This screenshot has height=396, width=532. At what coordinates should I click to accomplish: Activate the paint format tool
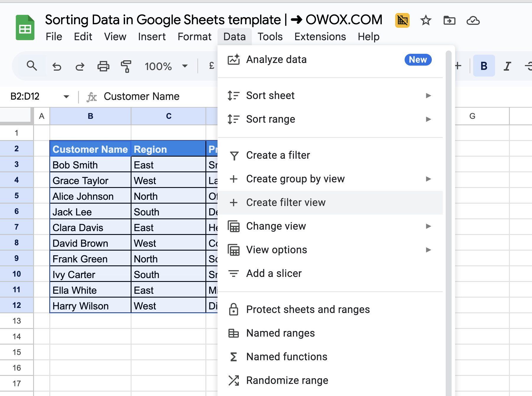coord(126,66)
